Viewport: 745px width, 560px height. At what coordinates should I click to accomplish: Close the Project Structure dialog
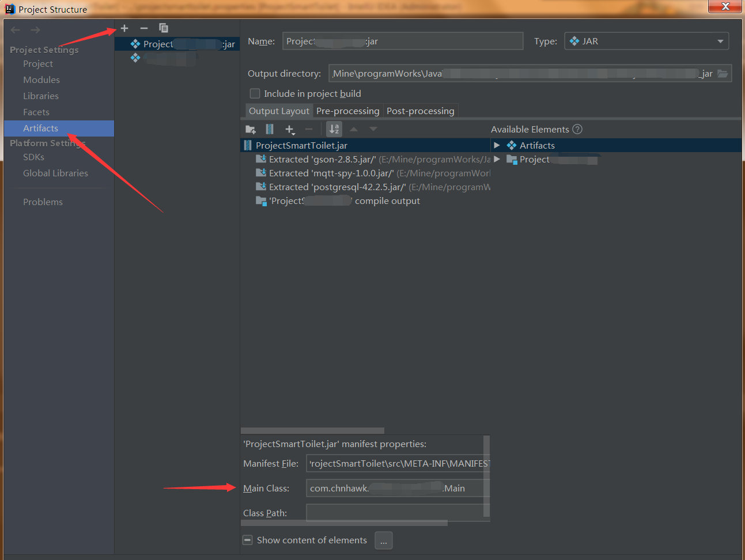pyautogui.click(x=725, y=6)
